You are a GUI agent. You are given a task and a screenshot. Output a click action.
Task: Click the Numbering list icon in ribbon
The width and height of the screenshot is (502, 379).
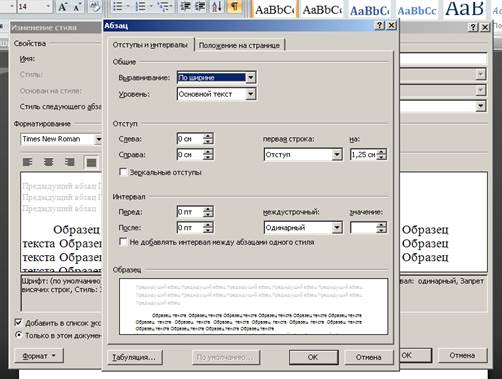(141, 7)
